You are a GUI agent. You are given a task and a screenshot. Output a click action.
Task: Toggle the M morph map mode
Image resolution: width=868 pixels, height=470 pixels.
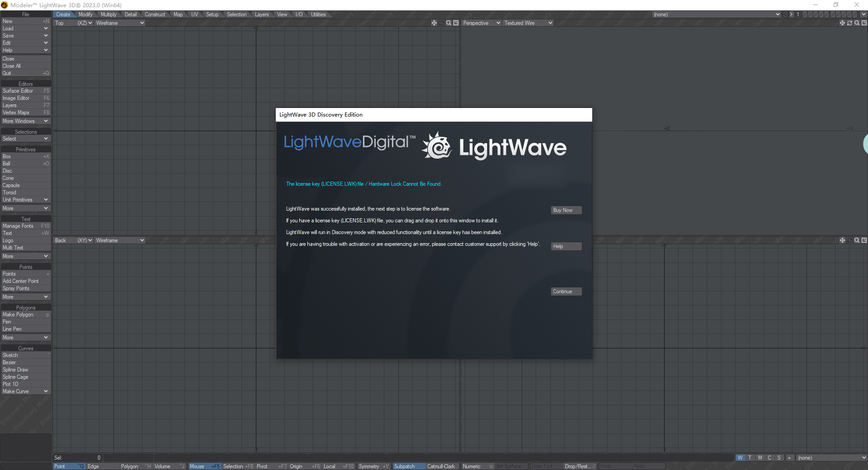click(x=760, y=458)
